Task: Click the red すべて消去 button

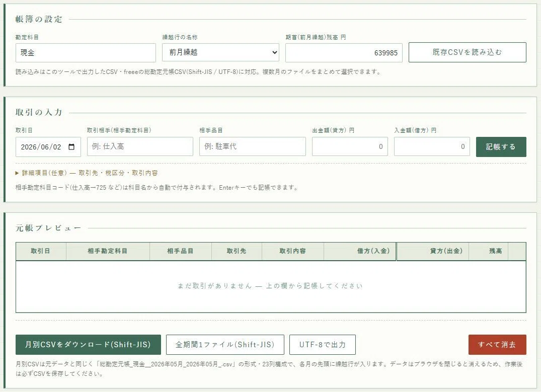Action: point(497,344)
